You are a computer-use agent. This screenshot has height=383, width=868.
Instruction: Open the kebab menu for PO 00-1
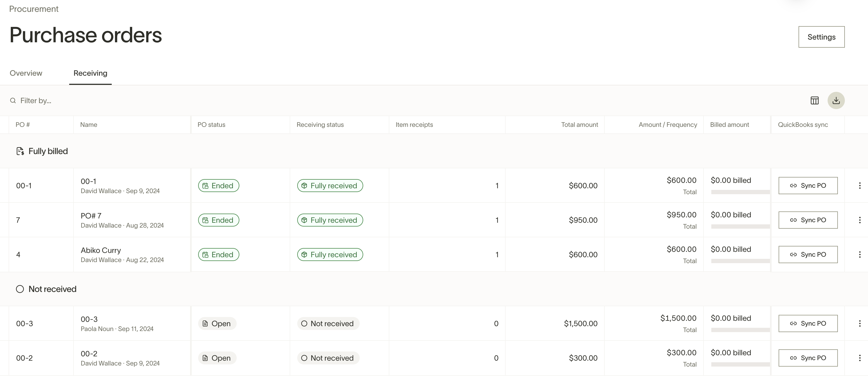pyautogui.click(x=860, y=185)
